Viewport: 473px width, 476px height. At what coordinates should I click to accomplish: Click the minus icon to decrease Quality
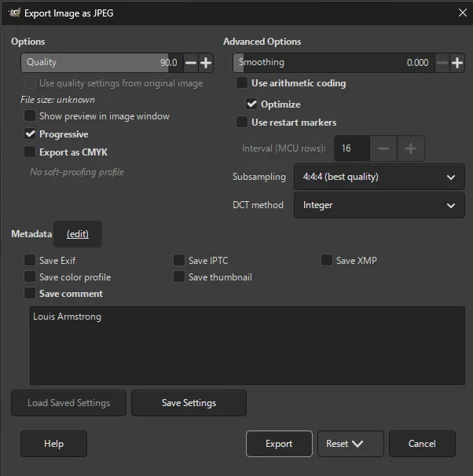pyautogui.click(x=191, y=63)
